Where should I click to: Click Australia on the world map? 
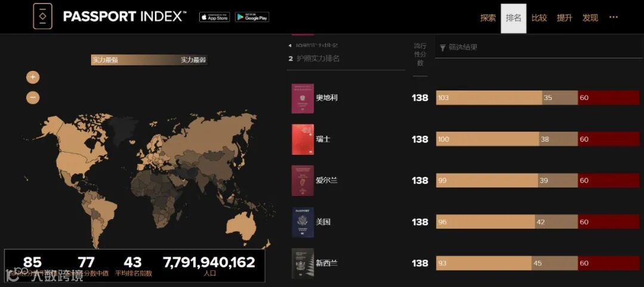pos(242,226)
